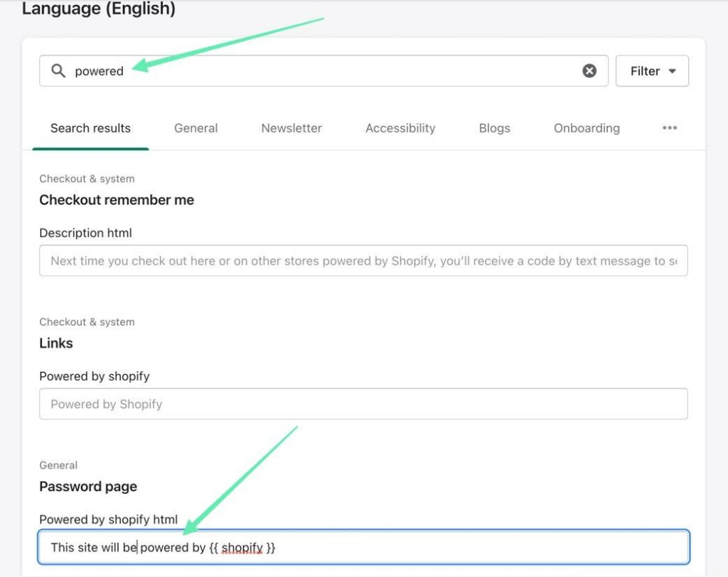Go to the Accessibility tab

pos(400,128)
